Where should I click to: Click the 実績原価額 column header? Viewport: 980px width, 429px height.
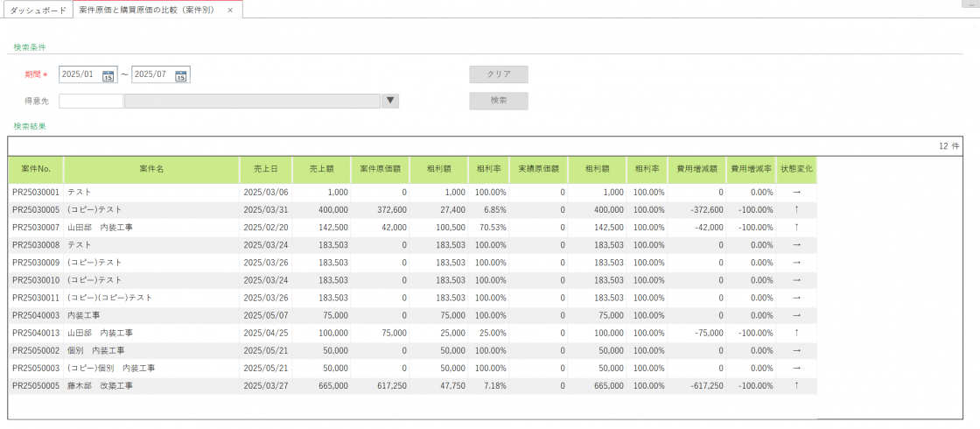click(x=537, y=169)
